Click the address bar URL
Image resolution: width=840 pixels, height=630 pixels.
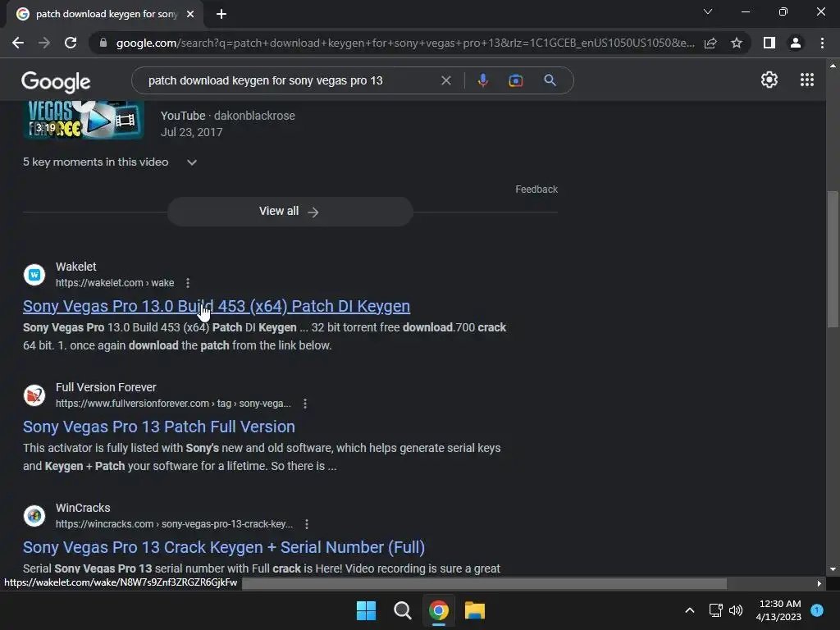tap(405, 43)
